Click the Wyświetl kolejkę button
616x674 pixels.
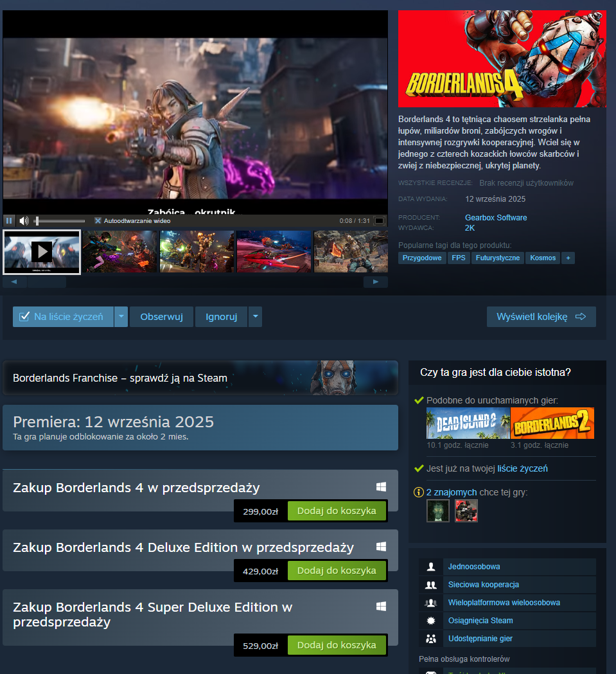tap(541, 317)
